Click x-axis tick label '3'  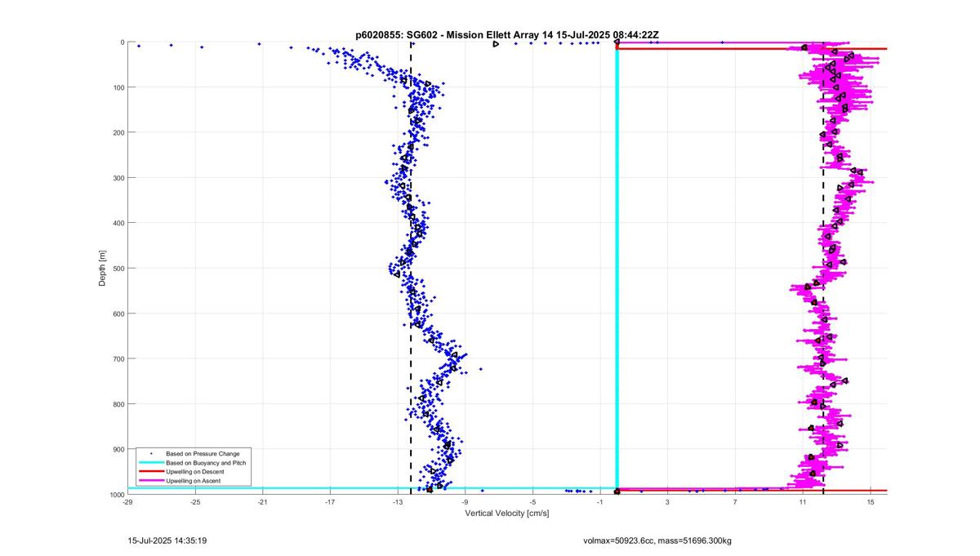(667, 502)
